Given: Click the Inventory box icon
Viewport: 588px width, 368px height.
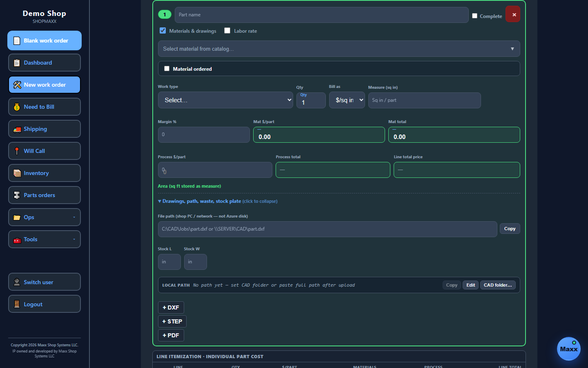Looking at the screenshot, I should [x=17, y=173].
